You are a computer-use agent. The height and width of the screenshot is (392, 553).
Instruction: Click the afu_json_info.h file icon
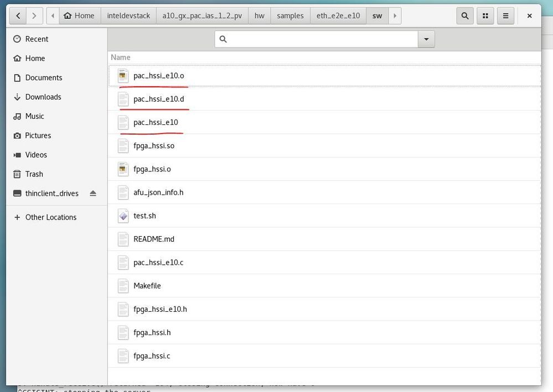[123, 192]
